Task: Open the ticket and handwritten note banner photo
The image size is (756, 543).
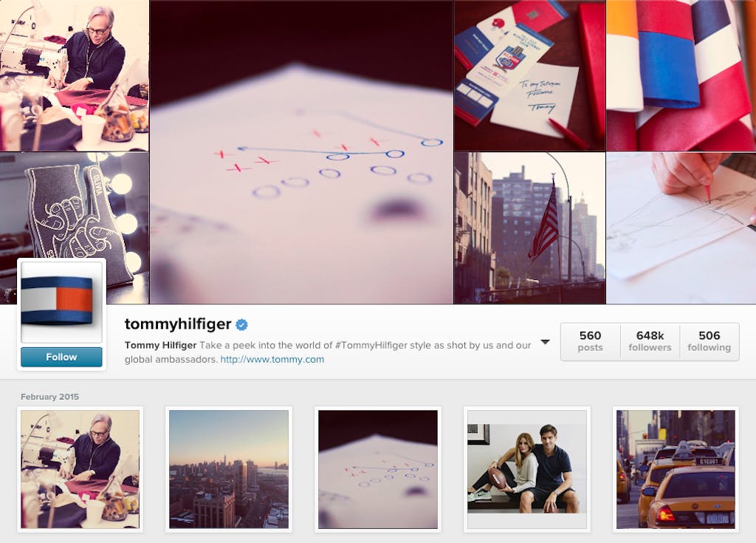Action: pos(529,75)
